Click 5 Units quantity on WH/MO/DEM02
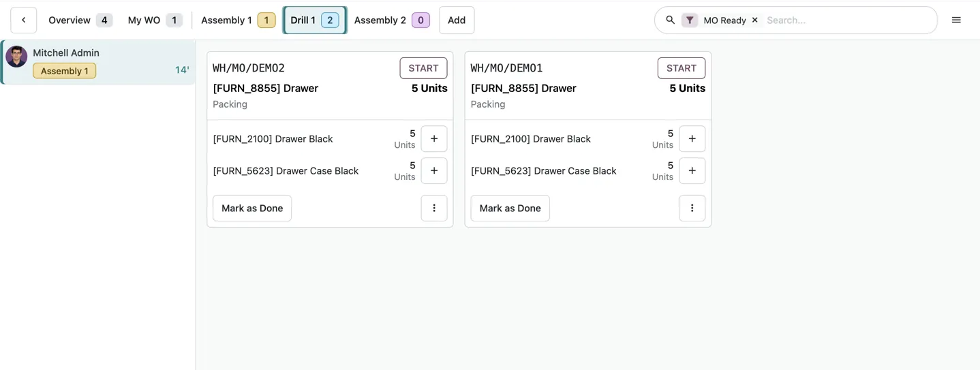This screenshot has width=980, height=370. click(x=429, y=89)
